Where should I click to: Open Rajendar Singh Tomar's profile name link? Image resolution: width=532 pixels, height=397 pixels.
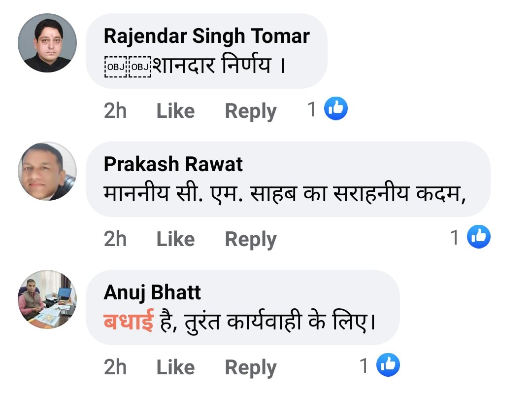(206, 36)
